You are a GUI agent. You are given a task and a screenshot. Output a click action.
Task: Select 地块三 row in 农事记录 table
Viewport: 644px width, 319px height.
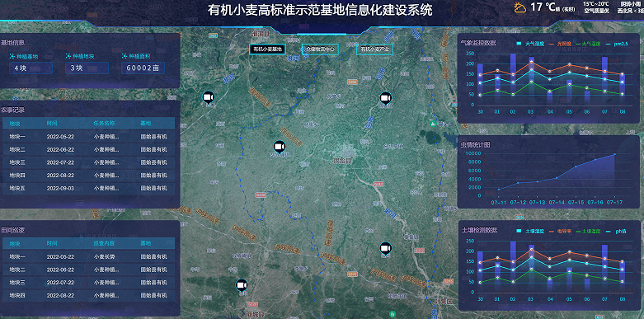click(x=89, y=162)
